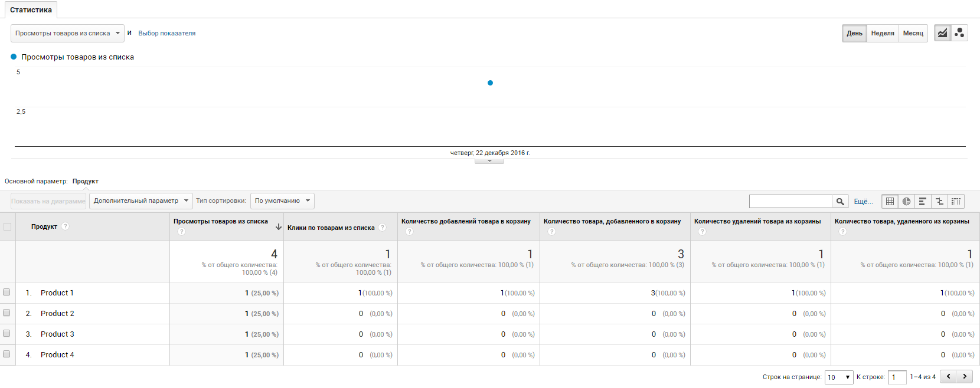Open Дополнительный параметр dropdown
Viewport: 980px width, 388px height.
coord(141,201)
